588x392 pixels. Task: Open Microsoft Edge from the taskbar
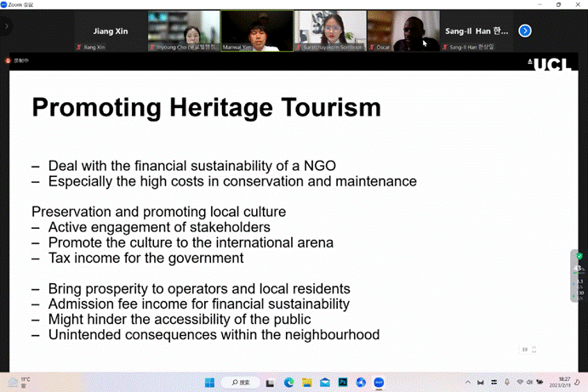click(289, 383)
